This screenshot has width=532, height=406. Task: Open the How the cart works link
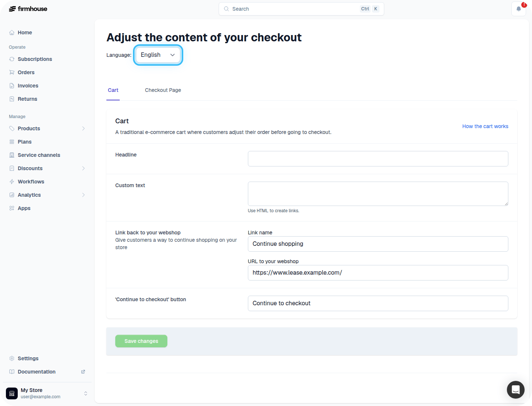485,126
